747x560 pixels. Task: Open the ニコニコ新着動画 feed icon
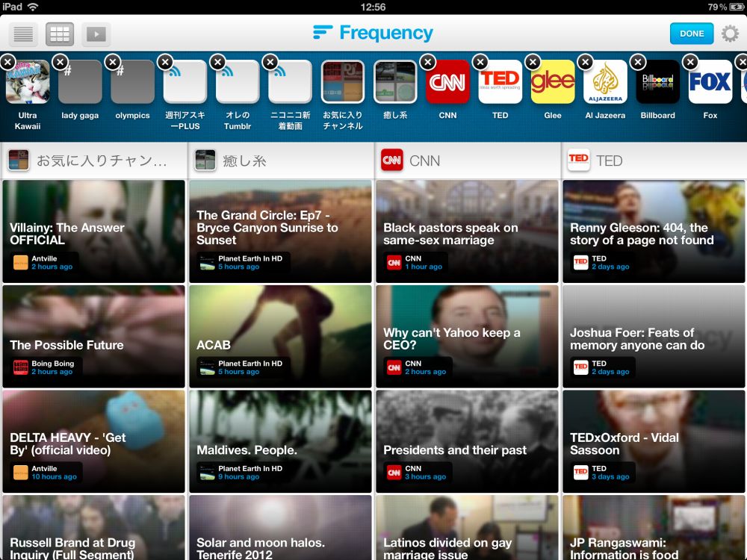click(290, 82)
